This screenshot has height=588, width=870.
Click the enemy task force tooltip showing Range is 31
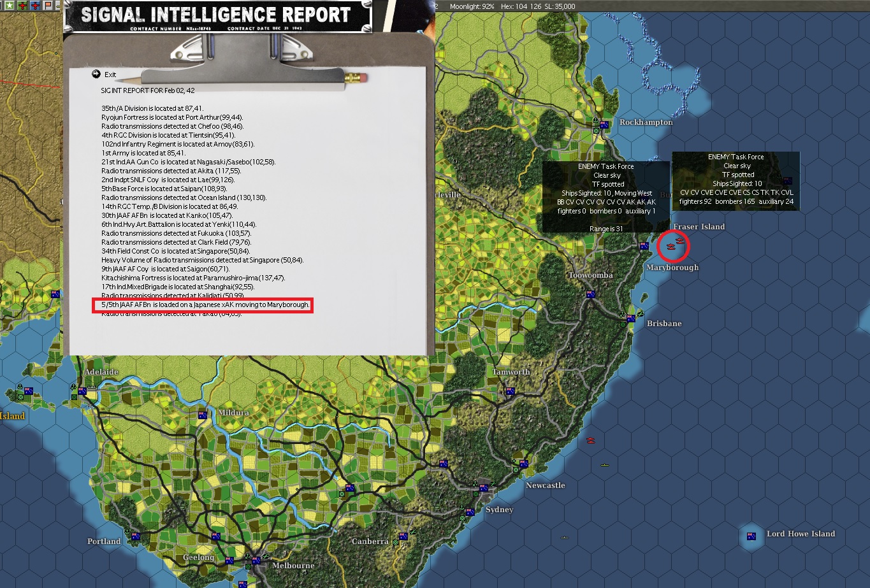[x=606, y=197]
